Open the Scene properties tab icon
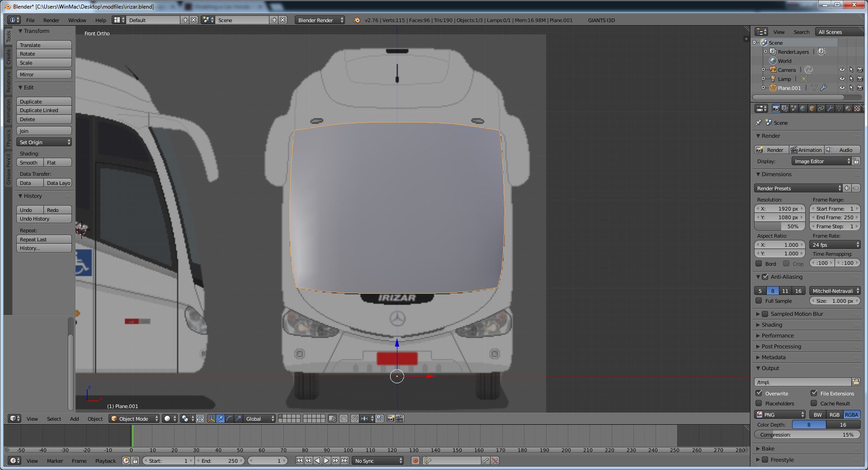This screenshot has height=470, width=868. 794,108
